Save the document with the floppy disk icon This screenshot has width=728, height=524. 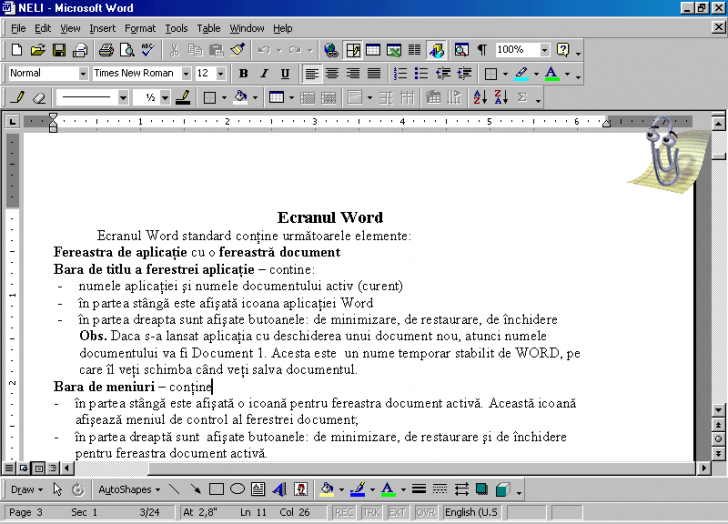59,50
